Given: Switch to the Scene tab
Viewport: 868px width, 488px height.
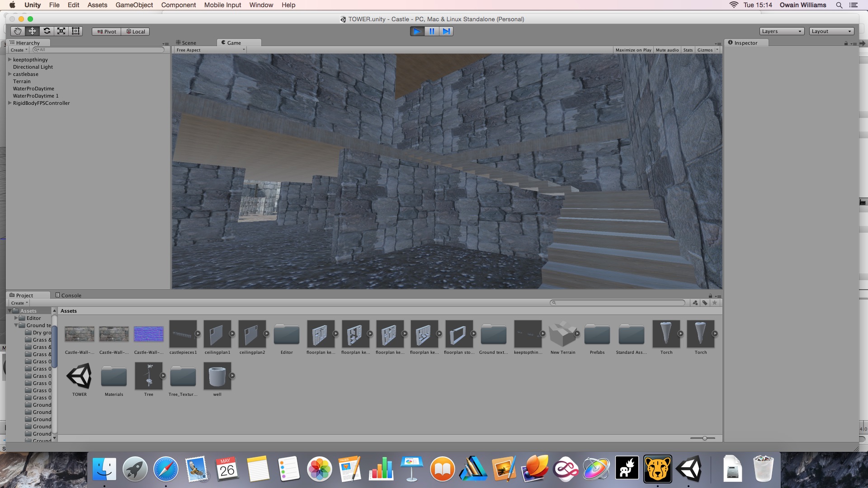Looking at the screenshot, I should (186, 43).
